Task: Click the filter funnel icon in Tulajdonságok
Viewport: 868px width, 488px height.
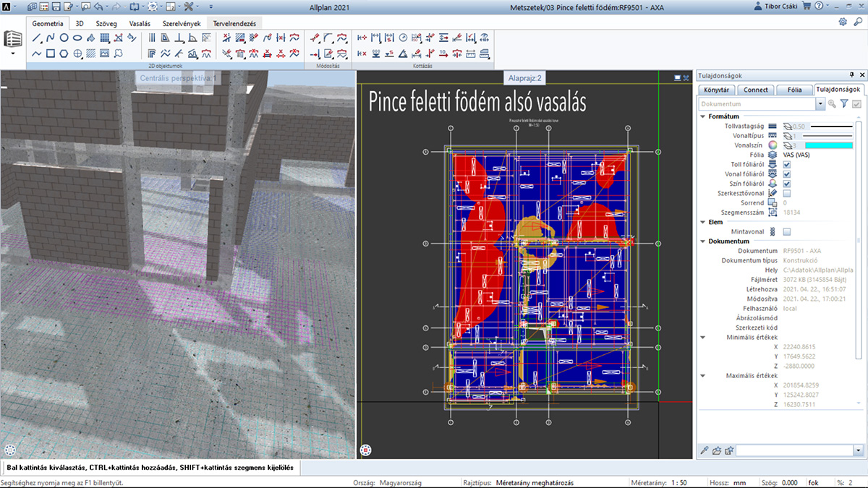Action: point(844,104)
